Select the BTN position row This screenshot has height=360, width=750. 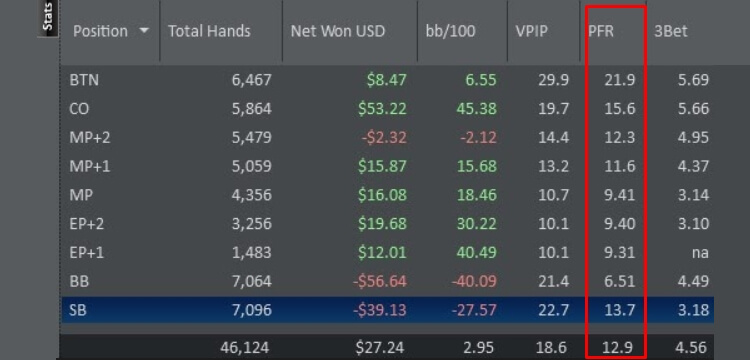(x=387, y=80)
